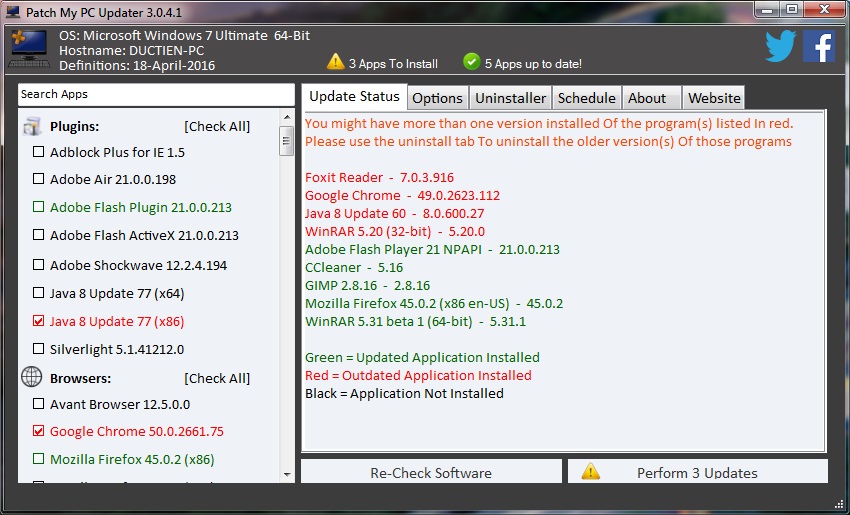Image resolution: width=850 pixels, height=515 pixels.
Task: Click Check All next to Browsers
Action: 217,378
